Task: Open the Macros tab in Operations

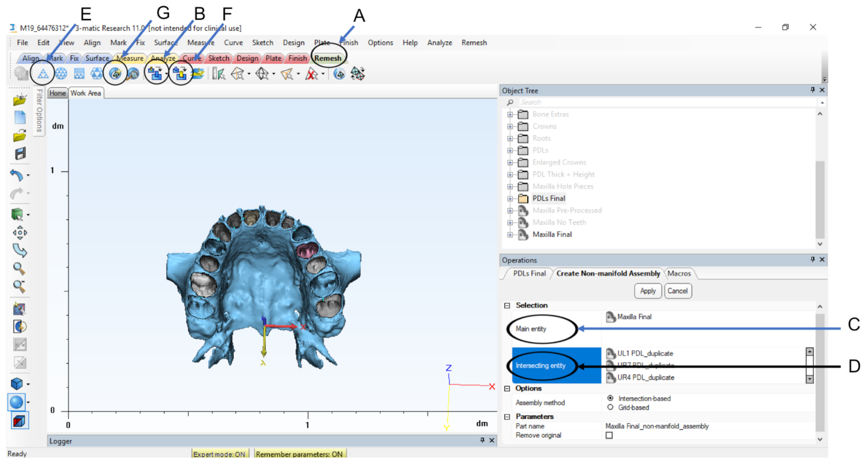Action: pos(679,273)
